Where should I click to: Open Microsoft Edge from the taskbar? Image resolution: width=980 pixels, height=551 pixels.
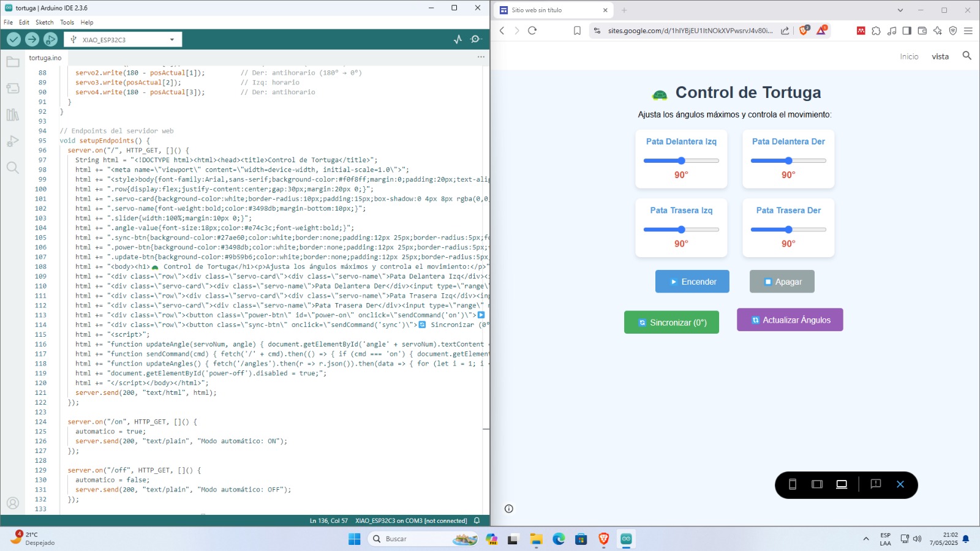559,539
